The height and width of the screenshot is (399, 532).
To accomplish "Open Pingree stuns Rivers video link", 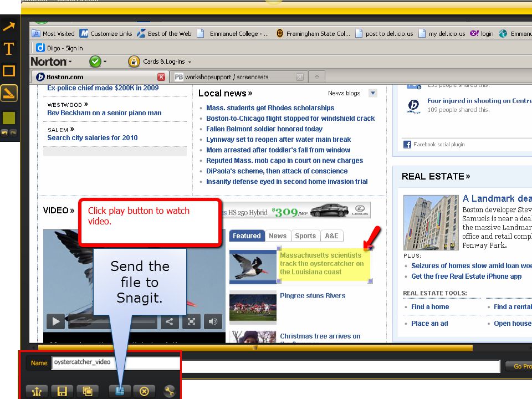I will [x=313, y=295].
